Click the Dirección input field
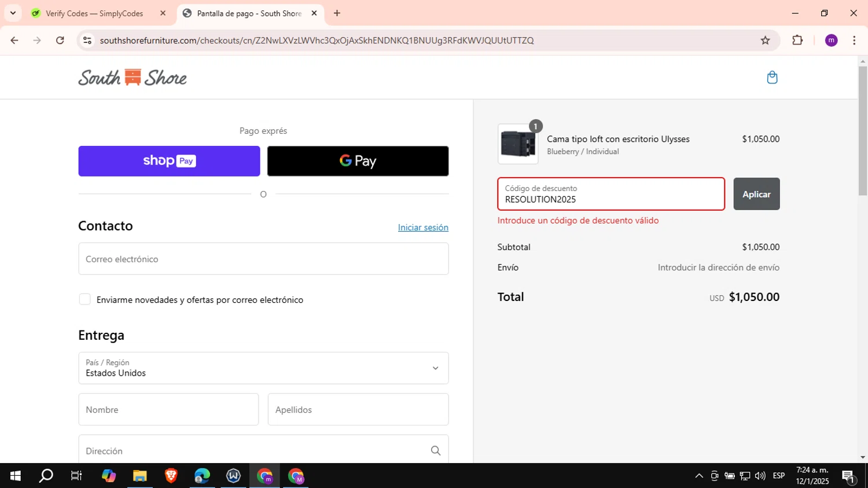 pos(263,450)
